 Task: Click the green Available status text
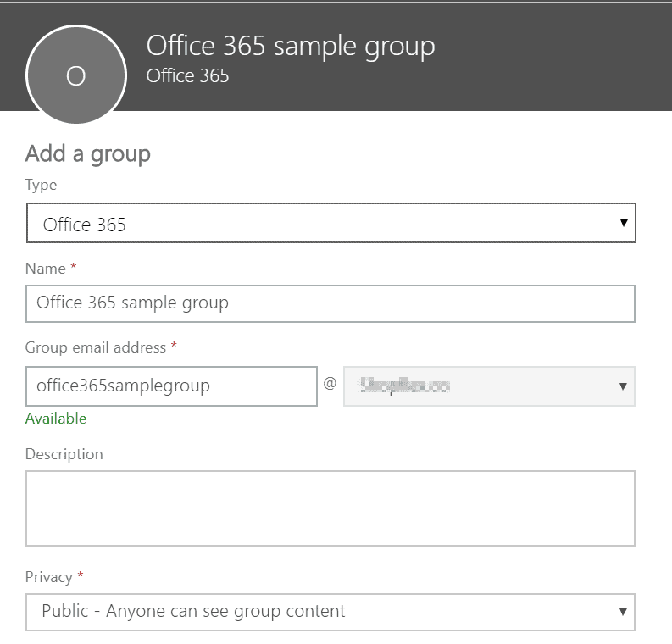point(56,419)
